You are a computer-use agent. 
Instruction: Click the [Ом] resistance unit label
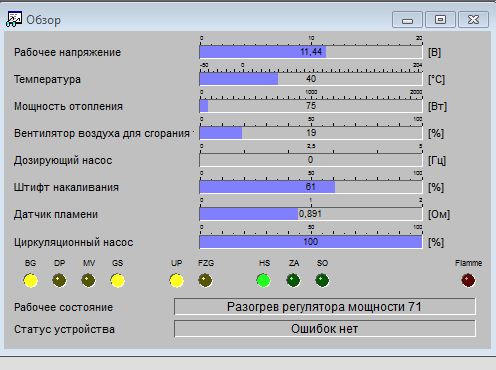(439, 215)
